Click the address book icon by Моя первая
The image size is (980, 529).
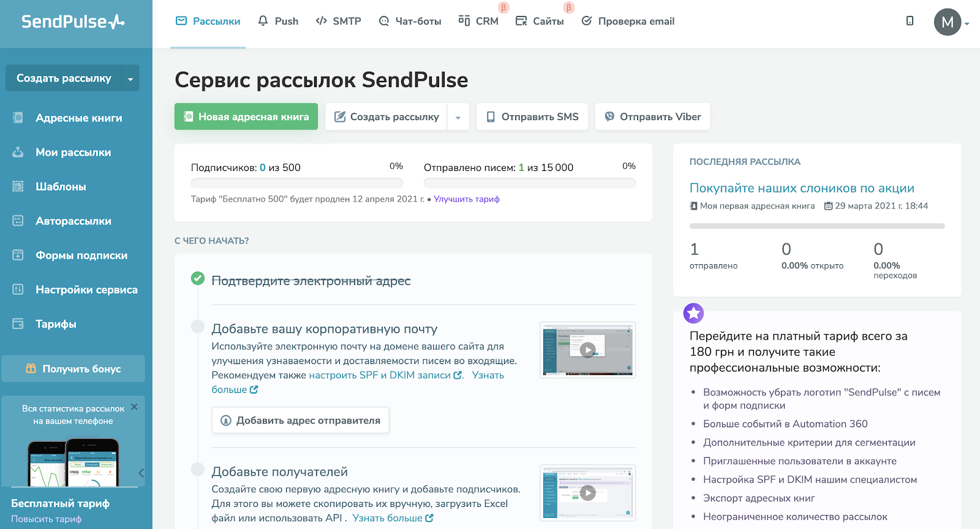click(693, 206)
